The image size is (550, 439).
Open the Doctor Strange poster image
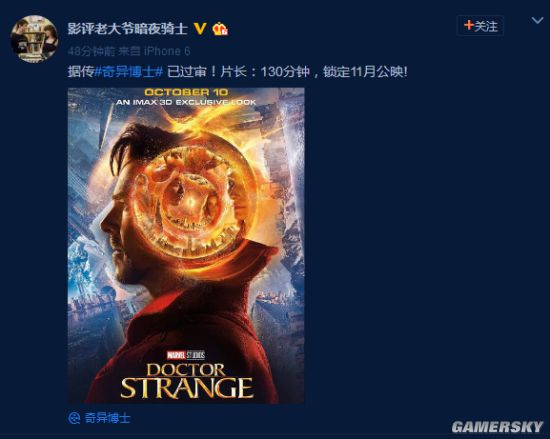(186, 245)
